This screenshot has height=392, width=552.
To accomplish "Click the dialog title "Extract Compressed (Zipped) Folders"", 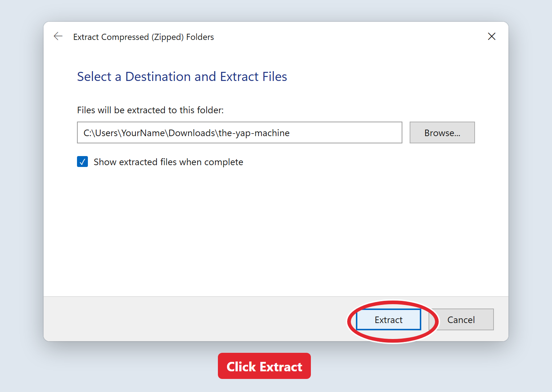I will click(x=143, y=37).
